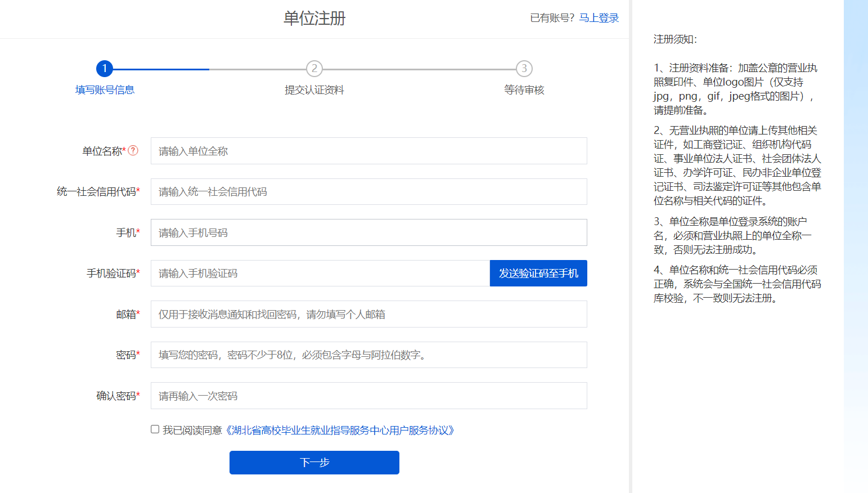This screenshot has height=493, width=868.
Task: Click the 确认密码 confirm field
Action: pyautogui.click(x=368, y=396)
